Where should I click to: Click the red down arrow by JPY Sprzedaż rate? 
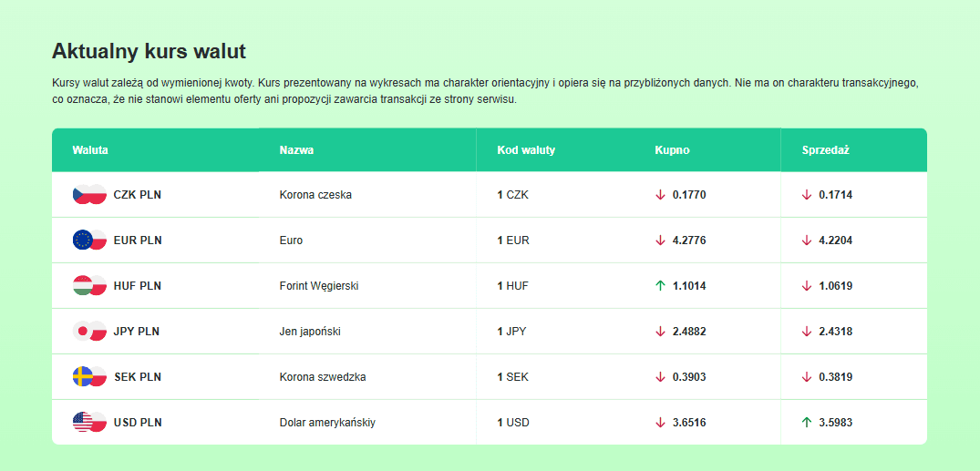click(806, 331)
